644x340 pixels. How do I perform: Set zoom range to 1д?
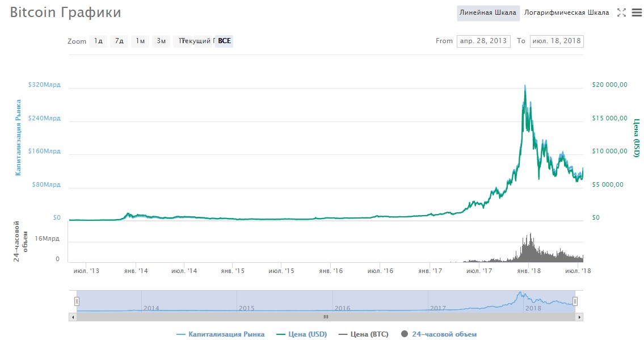98,41
